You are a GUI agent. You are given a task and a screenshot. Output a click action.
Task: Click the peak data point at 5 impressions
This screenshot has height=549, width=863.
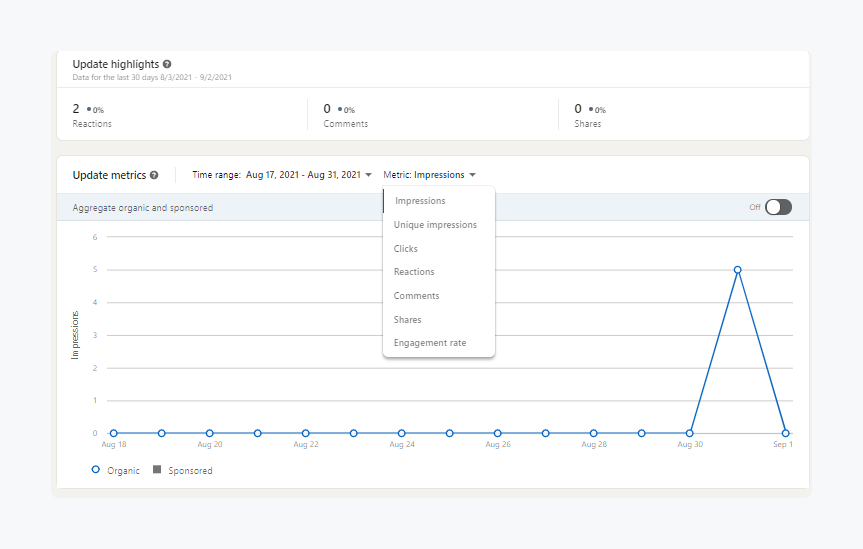[737, 270]
